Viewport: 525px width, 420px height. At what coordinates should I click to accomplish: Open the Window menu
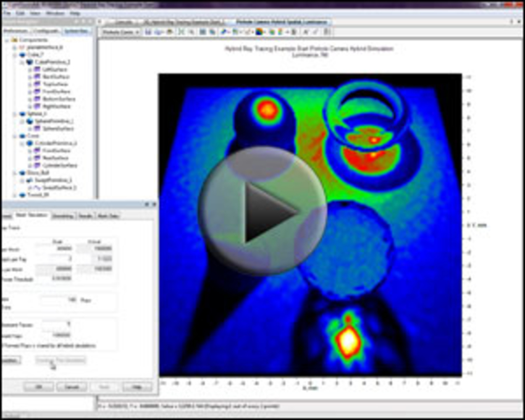coord(55,12)
